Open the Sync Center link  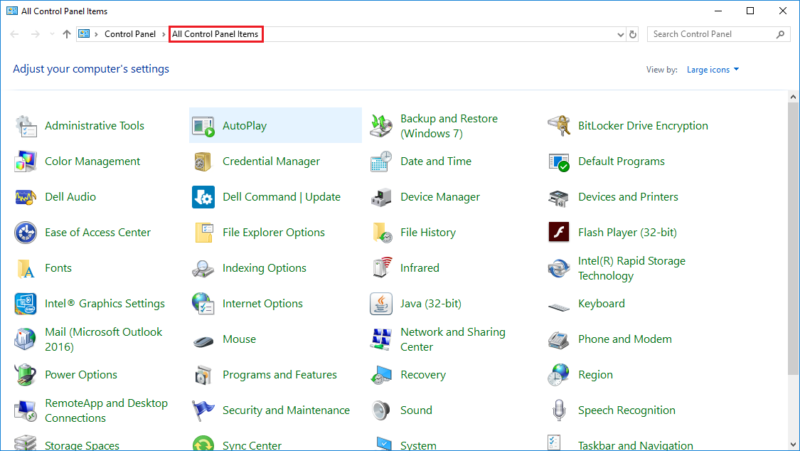click(252, 445)
